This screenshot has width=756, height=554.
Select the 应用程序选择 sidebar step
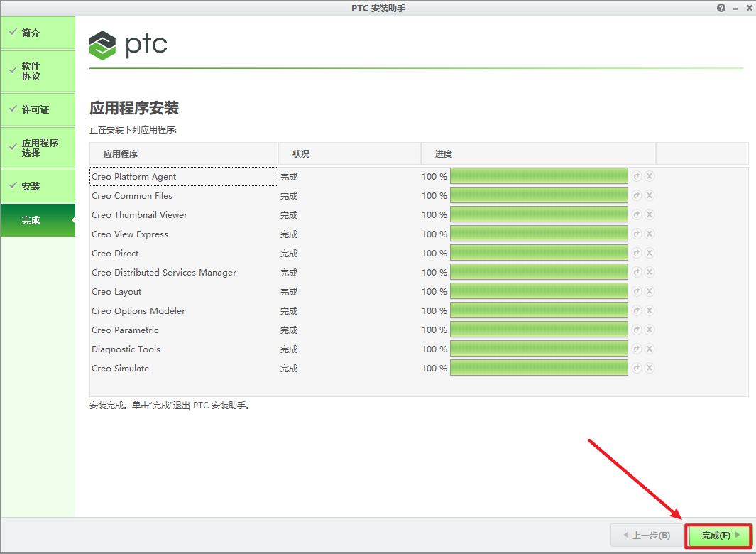38,148
